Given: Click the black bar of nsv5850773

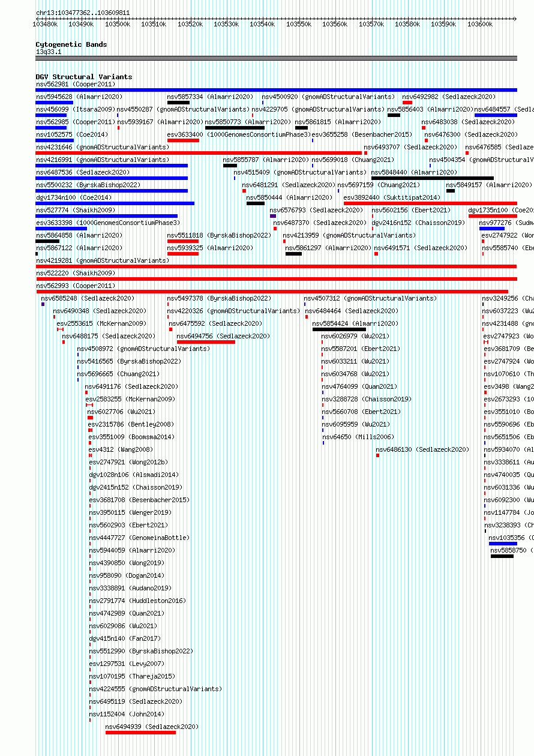Looking at the screenshot, I should (235, 128).
